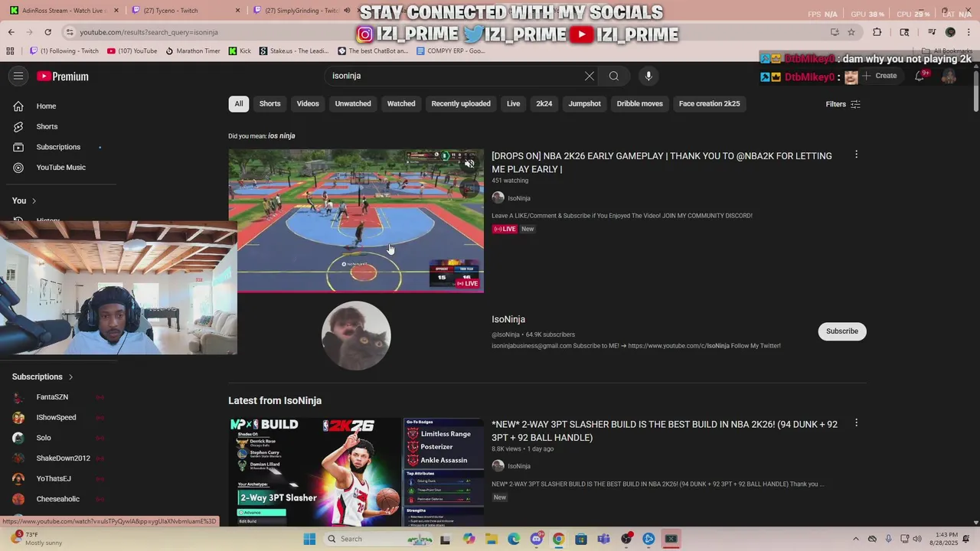The image size is (980, 551).
Task: Open the IsoNinja channel title
Action: coord(508,319)
